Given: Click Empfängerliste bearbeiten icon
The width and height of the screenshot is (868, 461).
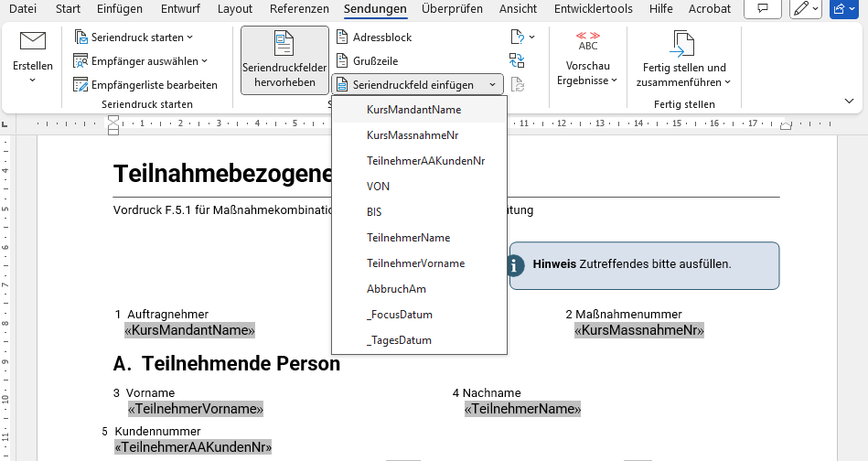Looking at the screenshot, I should 80,85.
